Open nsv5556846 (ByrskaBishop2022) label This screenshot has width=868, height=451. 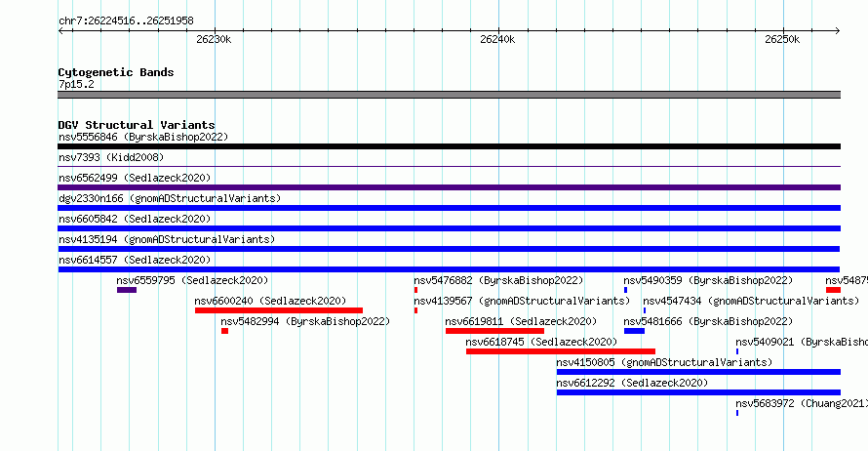143,137
